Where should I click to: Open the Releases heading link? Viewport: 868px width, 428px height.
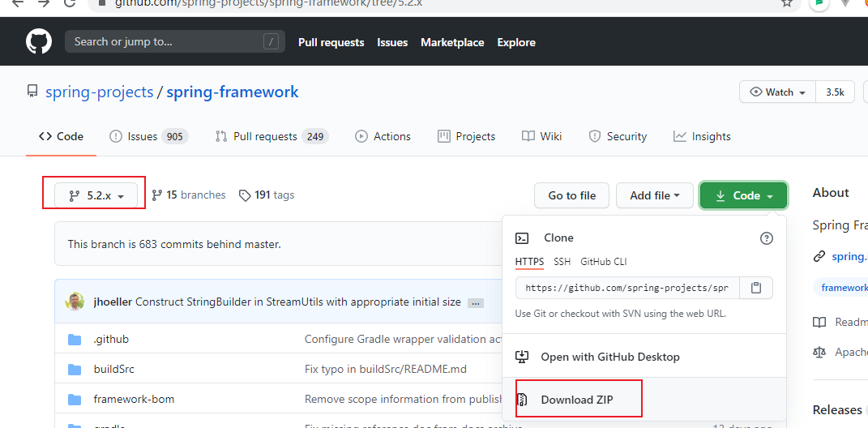[x=837, y=409]
